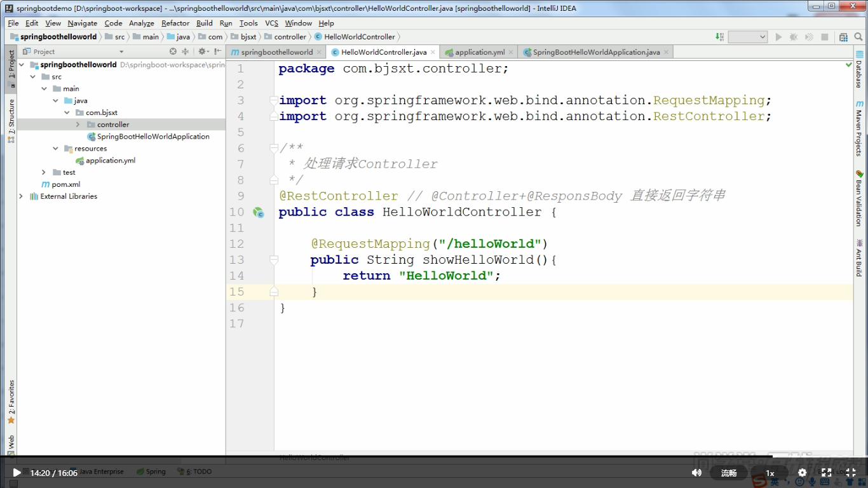Toggle the 1: Project side tool tab
Image resolution: width=868 pixels, height=488 pixels.
[x=11, y=69]
